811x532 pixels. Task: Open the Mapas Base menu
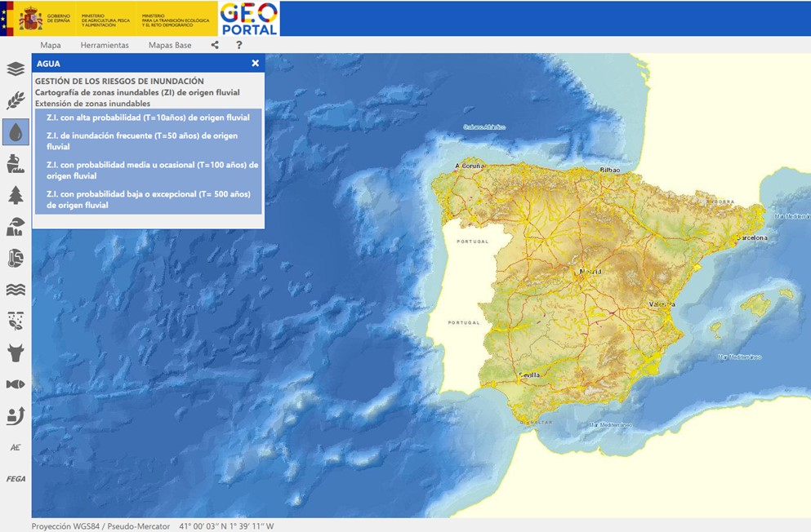[170, 46]
